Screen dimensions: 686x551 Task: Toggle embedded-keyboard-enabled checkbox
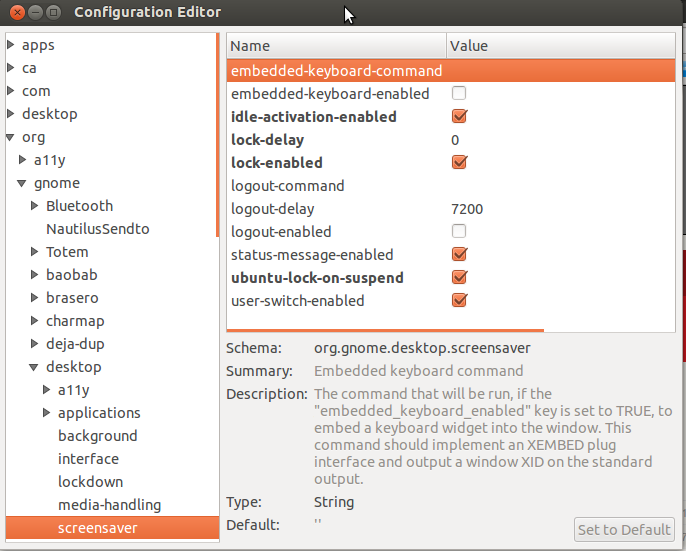(x=459, y=93)
